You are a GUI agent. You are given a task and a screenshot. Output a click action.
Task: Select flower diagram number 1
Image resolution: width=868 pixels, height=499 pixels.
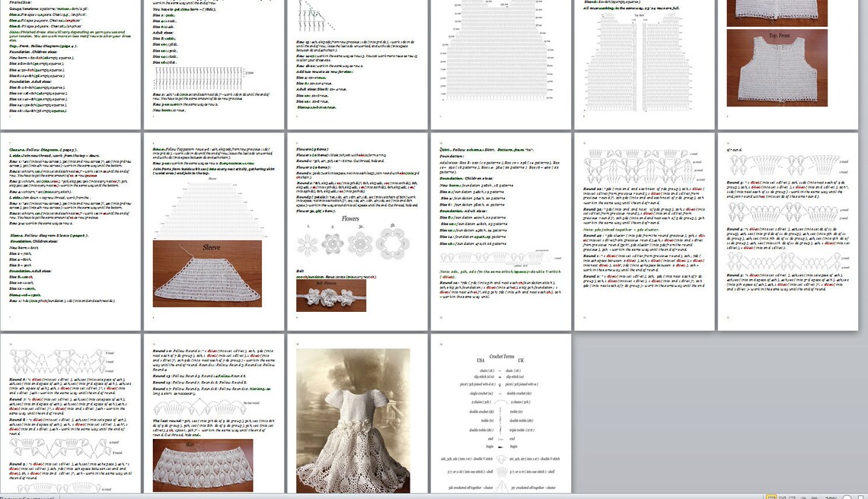pyautogui.click(x=308, y=244)
